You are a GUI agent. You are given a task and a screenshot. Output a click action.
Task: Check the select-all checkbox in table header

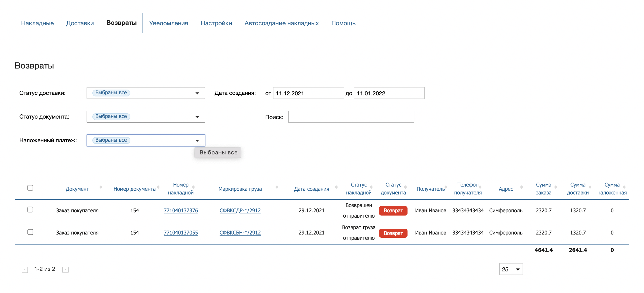tap(30, 187)
